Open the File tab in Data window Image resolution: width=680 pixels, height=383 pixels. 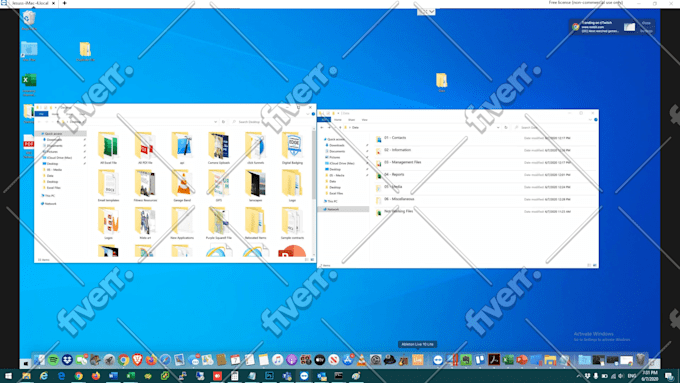coord(324,120)
